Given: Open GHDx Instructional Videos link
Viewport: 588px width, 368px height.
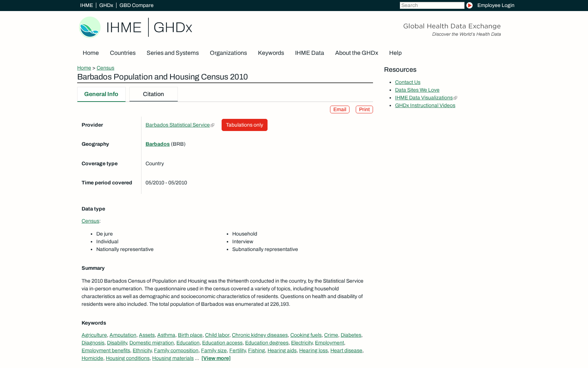Looking at the screenshot, I should pos(425,105).
